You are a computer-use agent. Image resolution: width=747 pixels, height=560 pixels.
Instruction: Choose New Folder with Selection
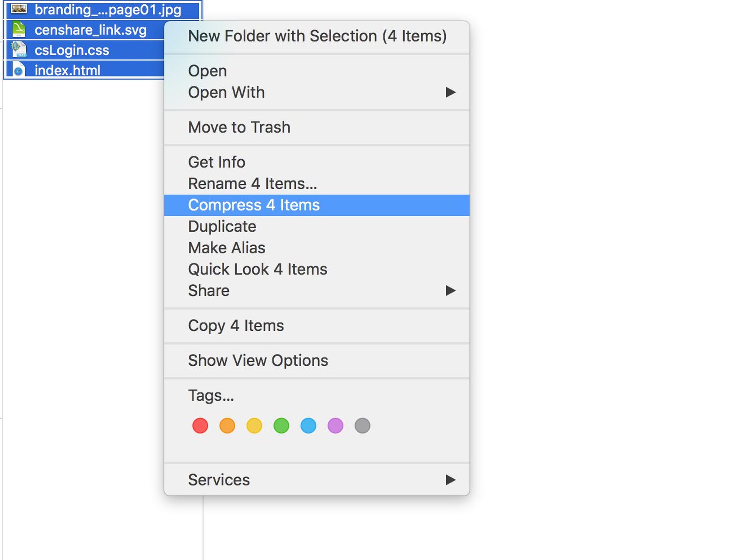[x=317, y=36]
